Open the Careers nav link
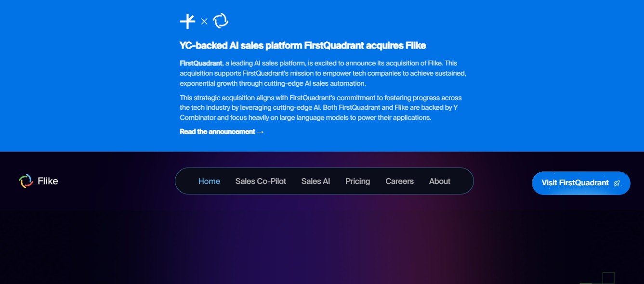The width and height of the screenshot is (644, 284). (x=399, y=181)
